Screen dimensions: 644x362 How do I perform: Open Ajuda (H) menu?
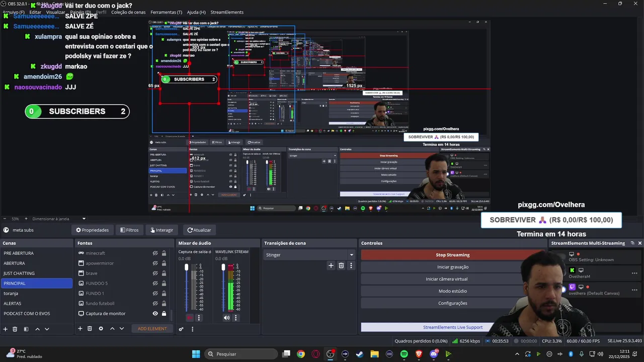click(x=196, y=12)
